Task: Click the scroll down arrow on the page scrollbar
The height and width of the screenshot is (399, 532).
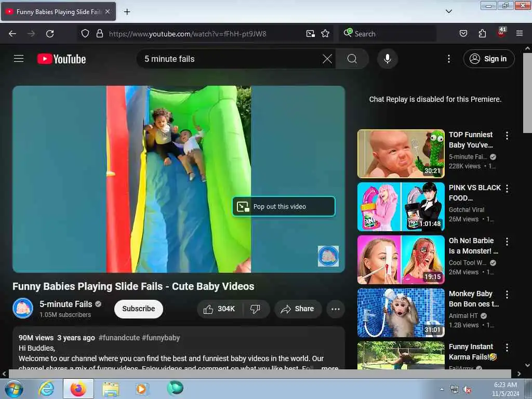Action: [527, 365]
